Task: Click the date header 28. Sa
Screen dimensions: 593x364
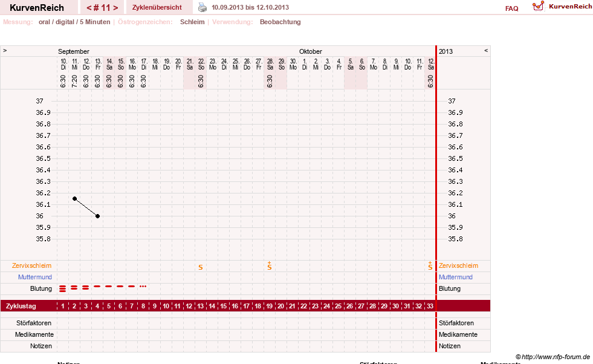Action: pos(270,64)
